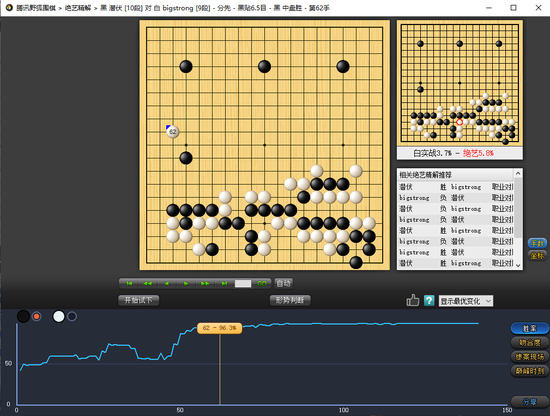The height and width of the screenshot is (416, 550).
Task: Click the green GO button
Action: (x=262, y=283)
